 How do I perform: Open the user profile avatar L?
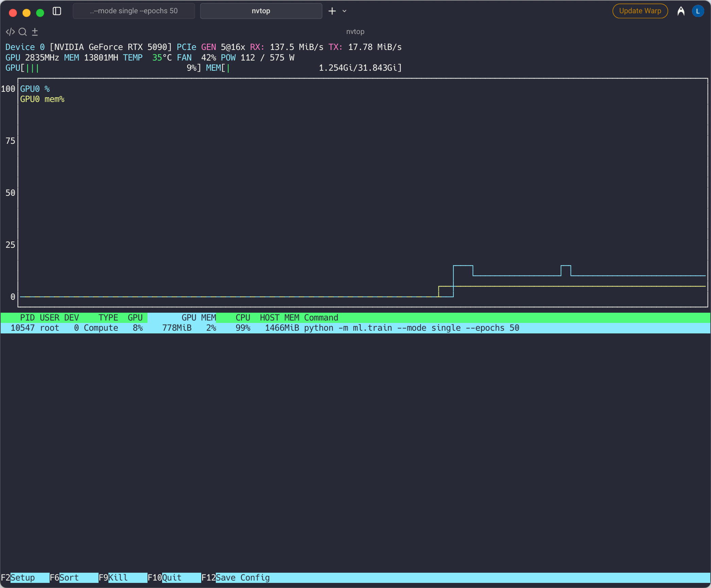(x=698, y=11)
